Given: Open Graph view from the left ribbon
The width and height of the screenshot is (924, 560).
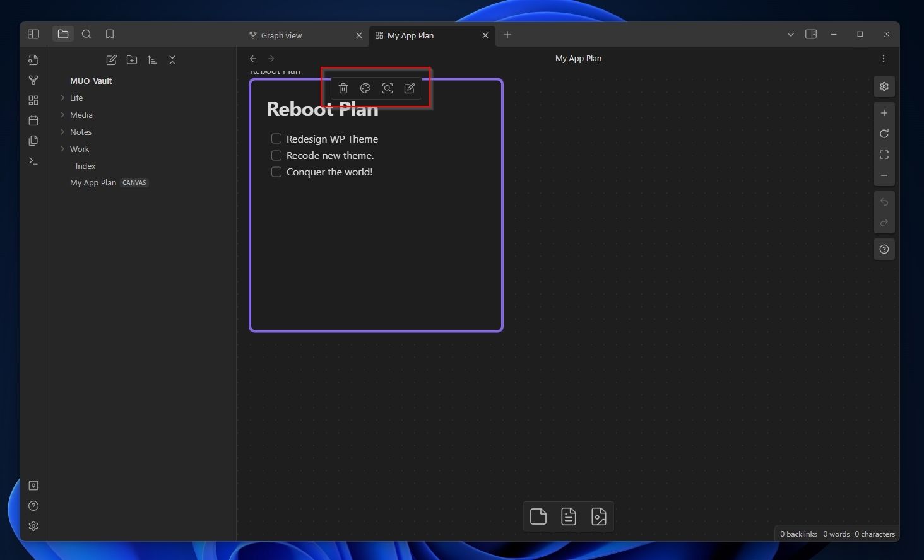Looking at the screenshot, I should [33, 79].
